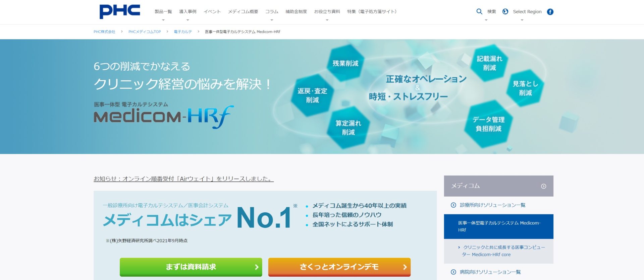Click 全国ネットによるサポート体制 bullet
Image resolution: width=644 pixels, height=280 pixels.
(353, 224)
